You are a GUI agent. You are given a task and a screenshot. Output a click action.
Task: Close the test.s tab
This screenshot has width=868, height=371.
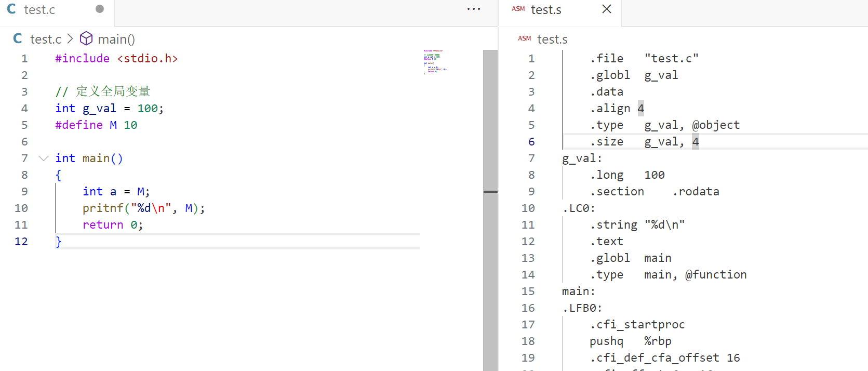click(606, 9)
